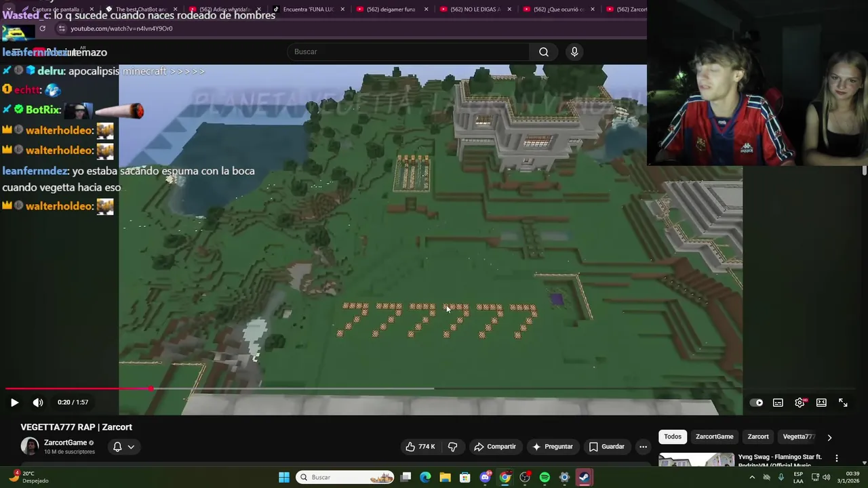Save the video with Guardar
Image resolution: width=868 pixels, height=488 pixels.
(x=606, y=447)
